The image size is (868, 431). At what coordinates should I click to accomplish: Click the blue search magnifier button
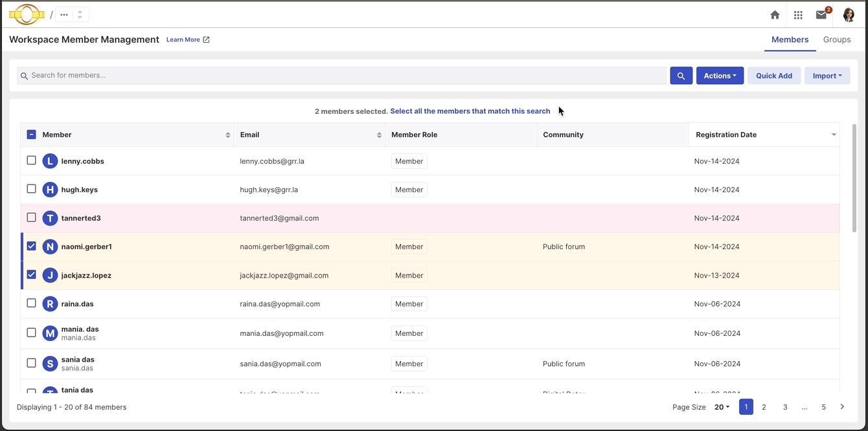[681, 76]
